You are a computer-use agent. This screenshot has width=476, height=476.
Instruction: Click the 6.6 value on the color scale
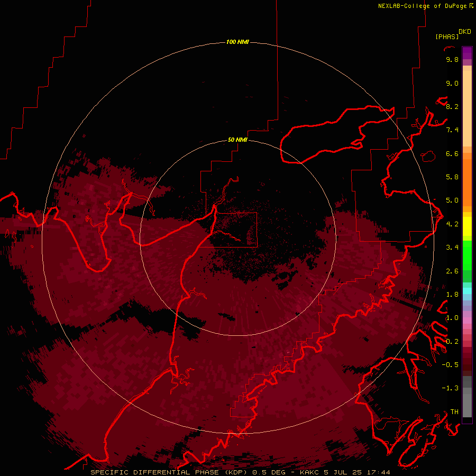[x=452, y=153]
